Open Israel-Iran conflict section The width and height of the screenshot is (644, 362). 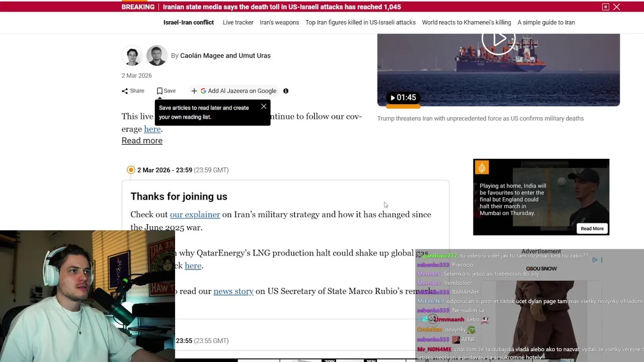(x=189, y=23)
